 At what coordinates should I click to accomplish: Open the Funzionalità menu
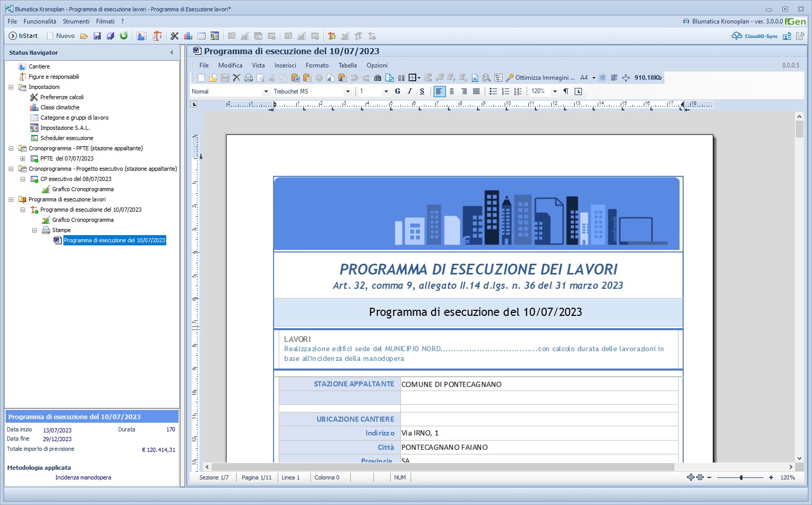[40, 21]
